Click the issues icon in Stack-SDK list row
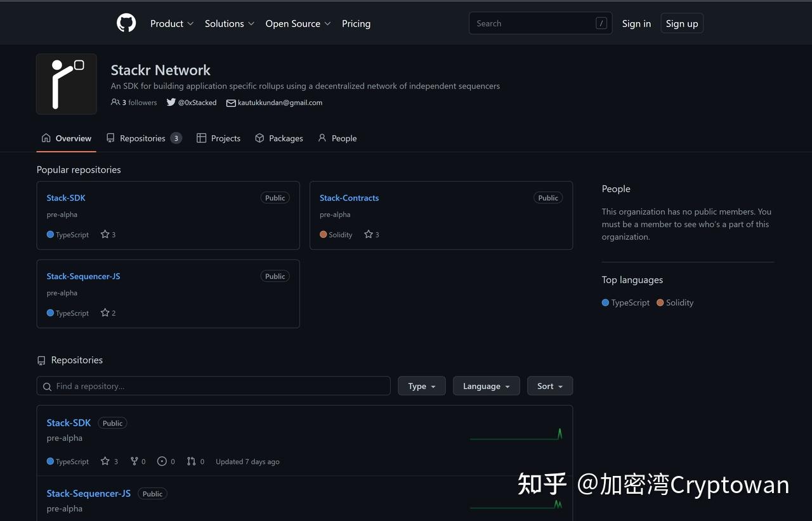This screenshot has height=521, width=812. click(x=162, y=461)
